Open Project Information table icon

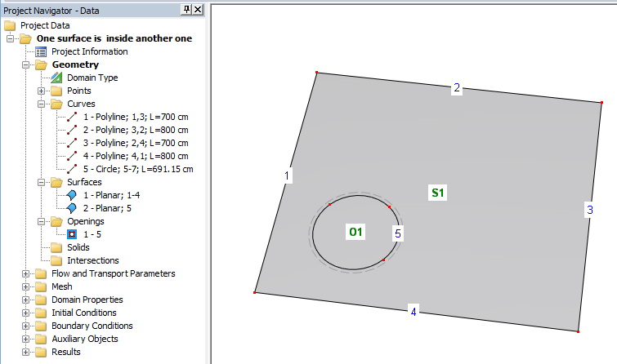pos(41,51)
